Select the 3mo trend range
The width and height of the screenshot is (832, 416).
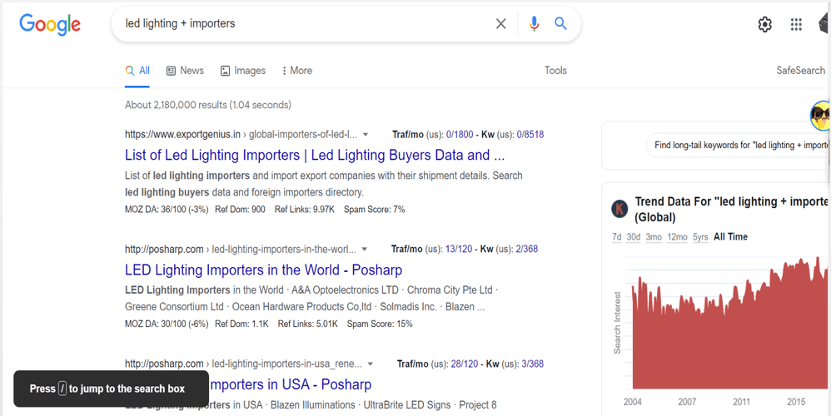point(654,237)
